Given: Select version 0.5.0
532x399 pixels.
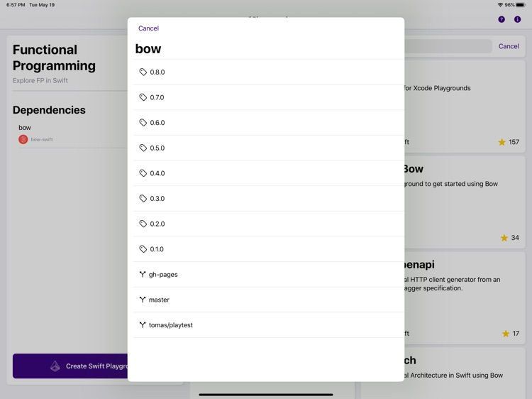Looking at the screenshot, I should click(x=269, y=148).
